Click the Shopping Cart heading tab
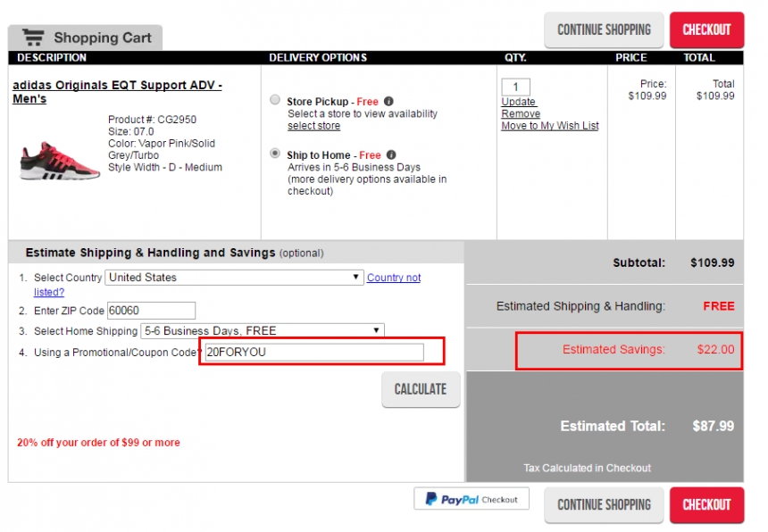Screen dimensions: 768x532 (85, 37)
